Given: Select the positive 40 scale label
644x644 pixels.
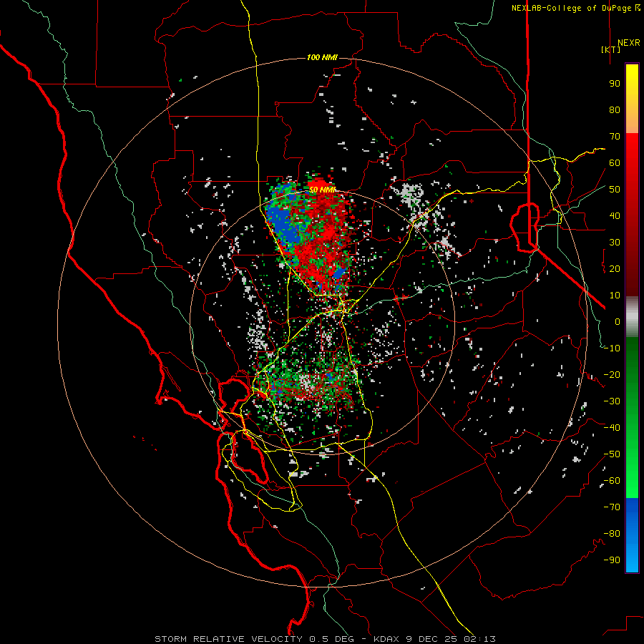Looking at the screenshot, I should pos(615,216).
